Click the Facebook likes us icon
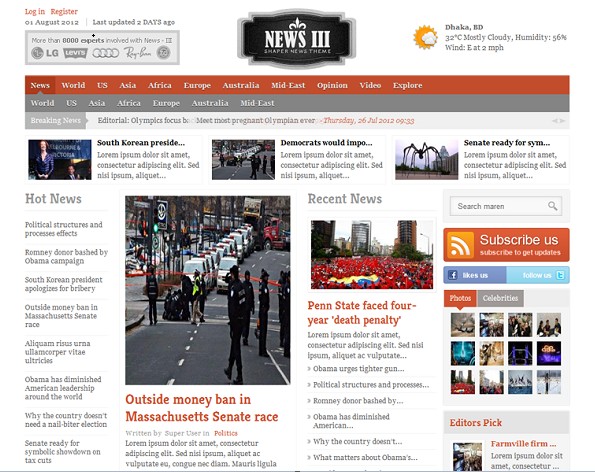The width and height of the screenshot is (595, 472). (452, 275)
